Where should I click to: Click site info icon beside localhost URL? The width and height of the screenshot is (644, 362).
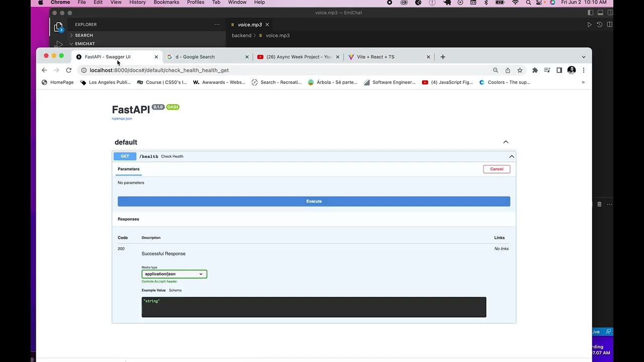coord(84,70)
